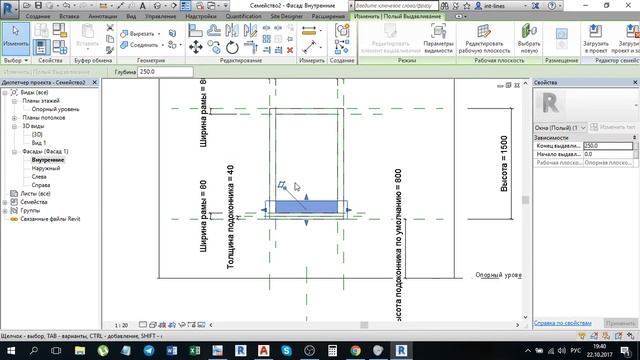The width and height of the screenshot is (640, 360).
Task: Click the keyword search field
Action: [x=396, y=6]
